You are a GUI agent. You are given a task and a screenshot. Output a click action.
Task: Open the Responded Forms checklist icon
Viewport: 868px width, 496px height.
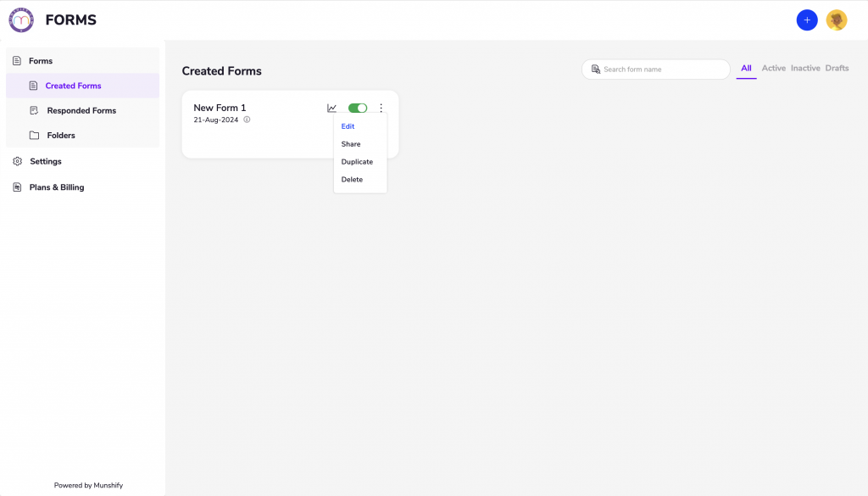click(x=33, y=110)
